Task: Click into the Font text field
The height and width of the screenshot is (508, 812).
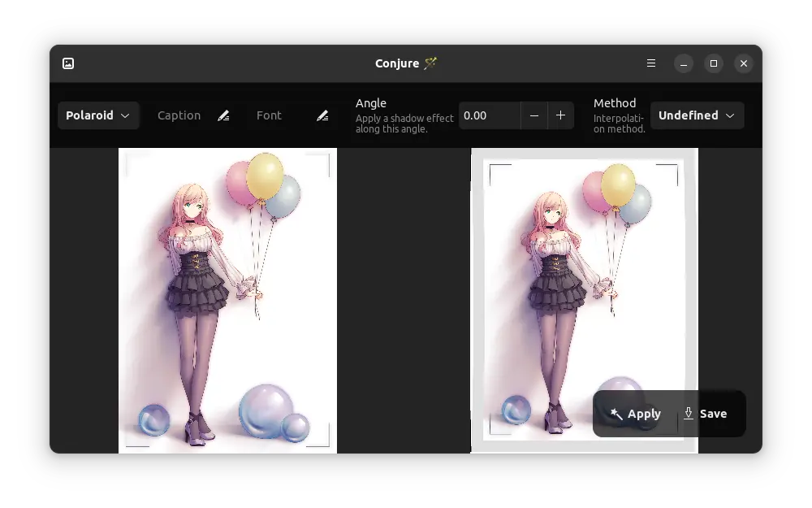Action: point(276,115)
